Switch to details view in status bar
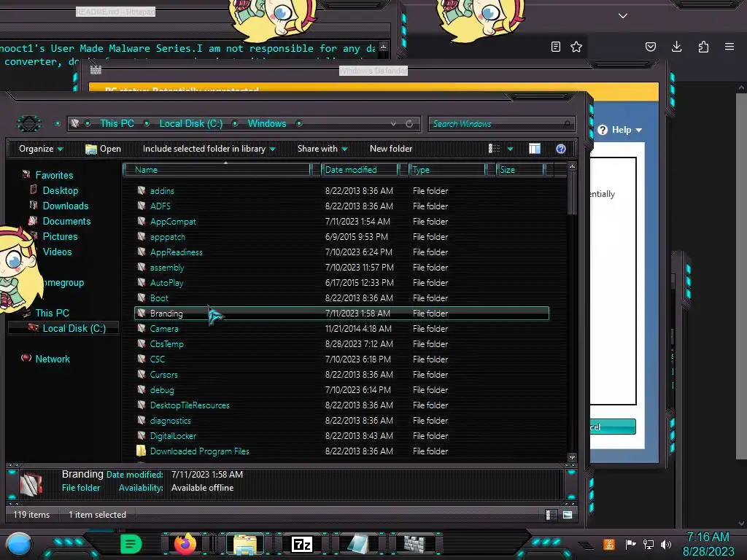747x560 pixels. (551, 514)
